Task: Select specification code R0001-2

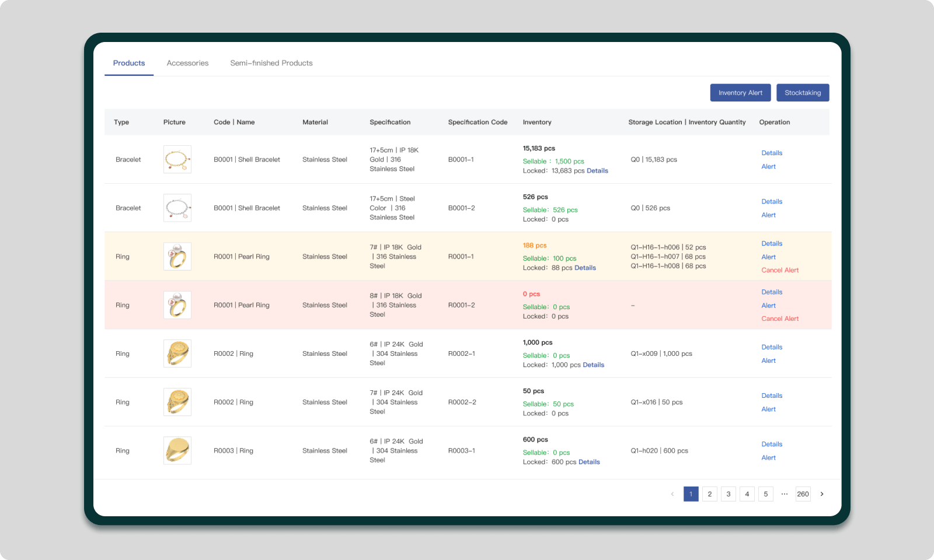Action: 461,305
